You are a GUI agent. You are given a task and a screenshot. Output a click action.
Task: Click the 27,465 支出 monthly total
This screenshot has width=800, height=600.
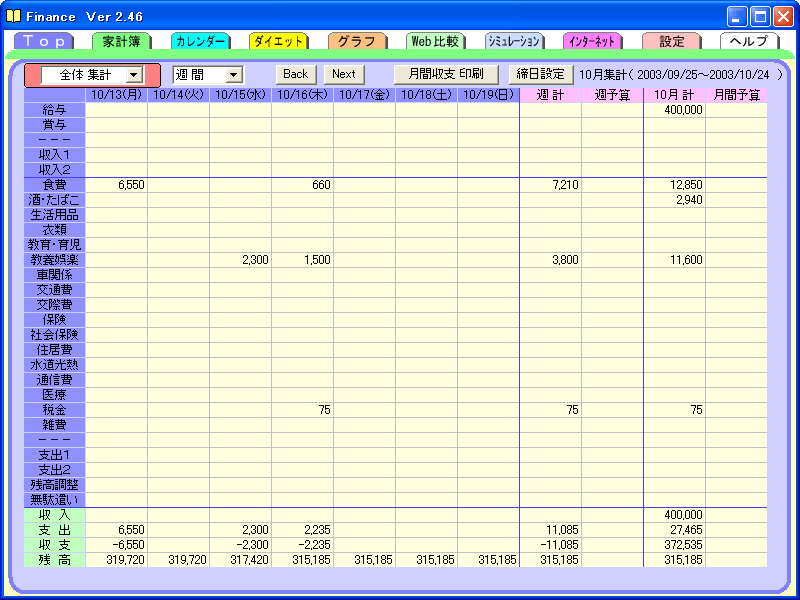(x=674, y=530)
